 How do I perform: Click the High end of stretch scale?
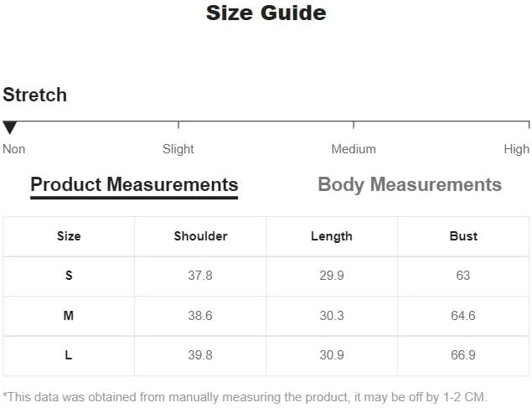[x=529, y=125]
